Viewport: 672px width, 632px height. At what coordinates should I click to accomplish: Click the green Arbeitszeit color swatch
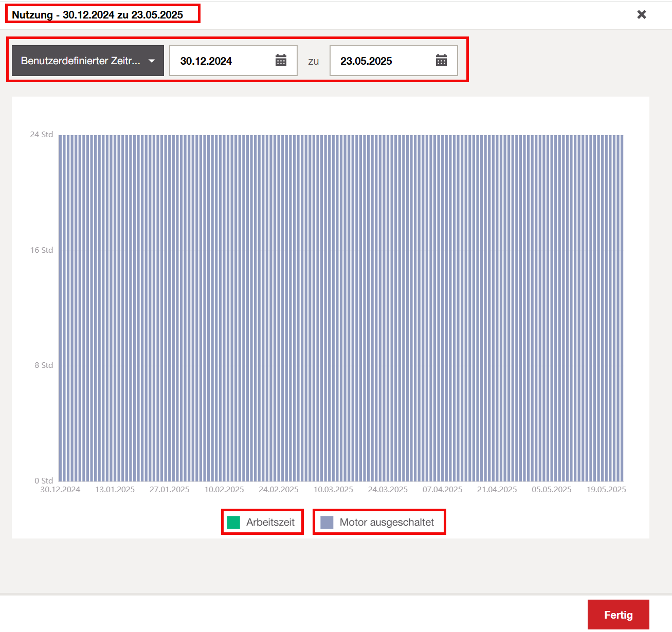point(233,522)
